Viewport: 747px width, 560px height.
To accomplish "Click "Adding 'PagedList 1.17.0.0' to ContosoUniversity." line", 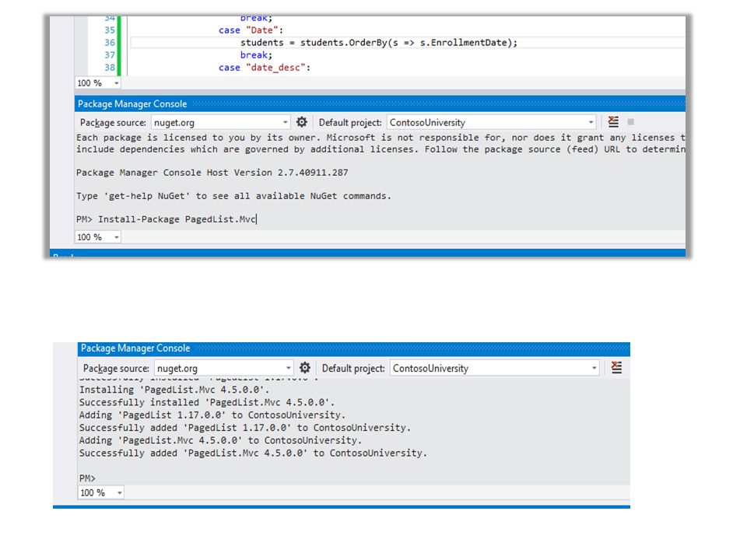I will click(212, 415).
